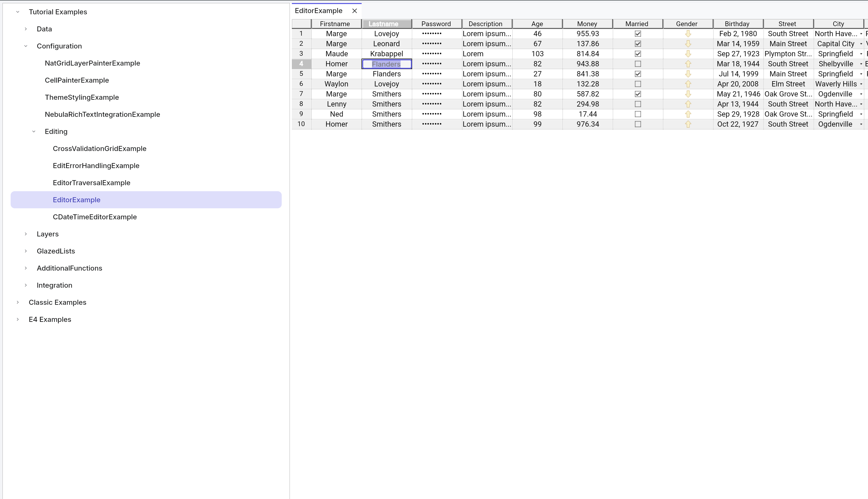868x499 pixels.
Task: Click the Firstname column header
Action: [336, 24]
